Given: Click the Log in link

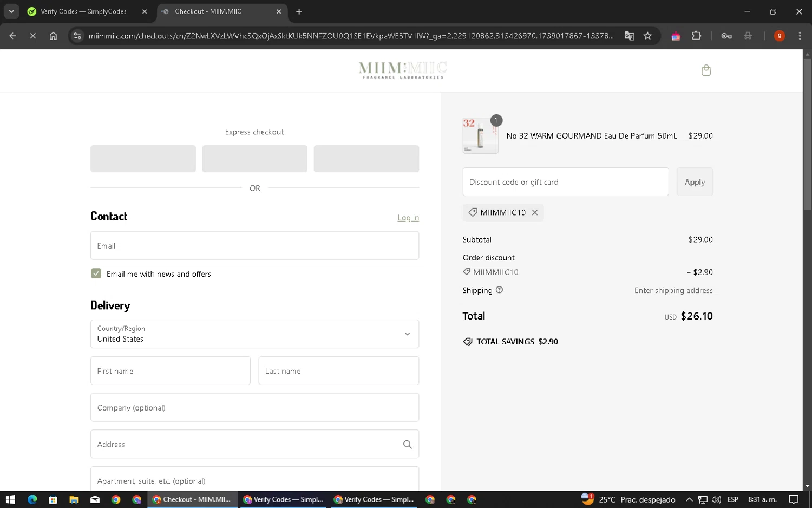Looking at the screenshot, I should tap(408, 218).
